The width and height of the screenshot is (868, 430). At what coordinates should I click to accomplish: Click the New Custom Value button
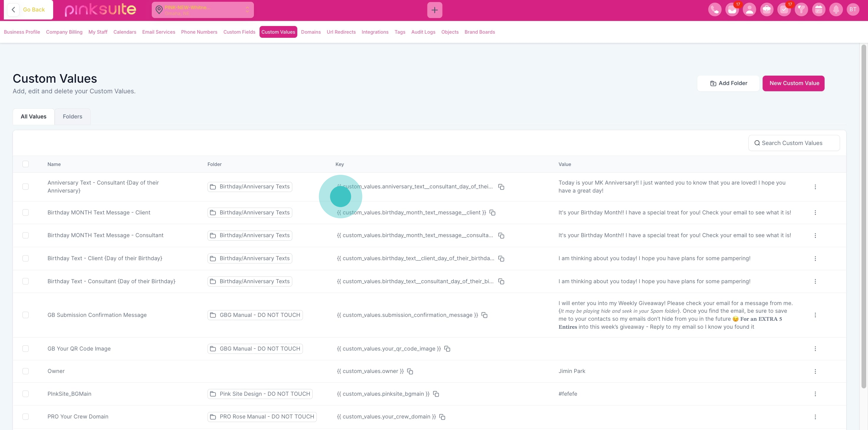point(794,83)
